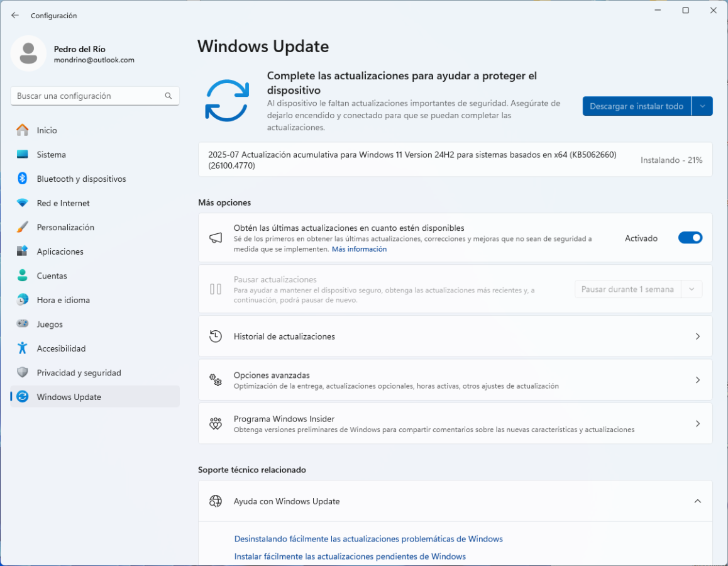Open the Más información link
Viewport: 728px width, 566px height.
[359, 249]
